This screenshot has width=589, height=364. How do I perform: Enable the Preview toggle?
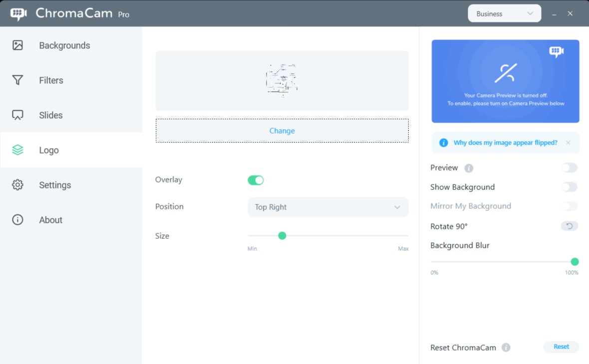pyautogui.click(x=570, y=168)
